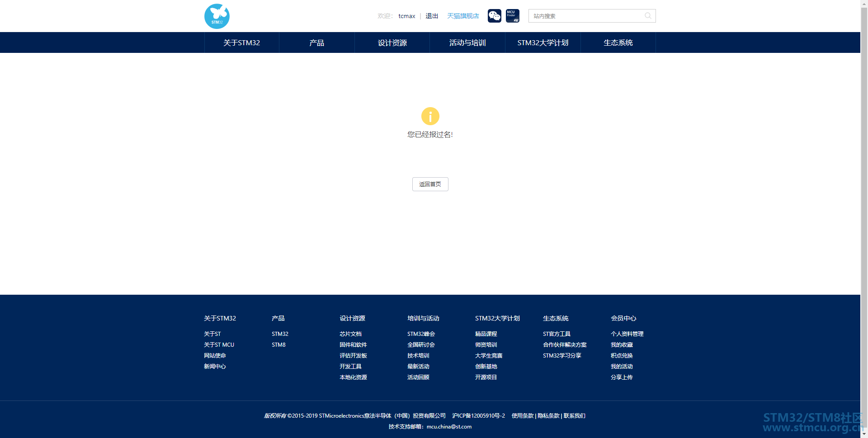Open footer link 我的活动

pos(622,367)
